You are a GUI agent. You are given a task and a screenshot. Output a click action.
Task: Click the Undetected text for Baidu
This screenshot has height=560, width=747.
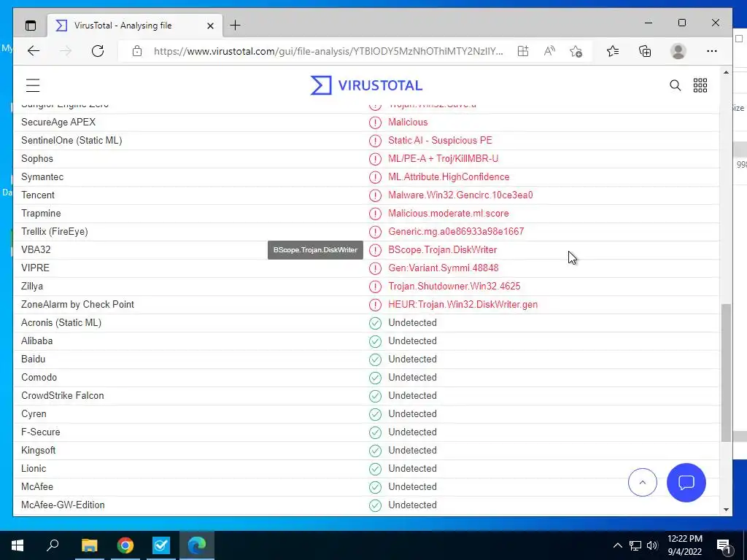coord(412,359)
